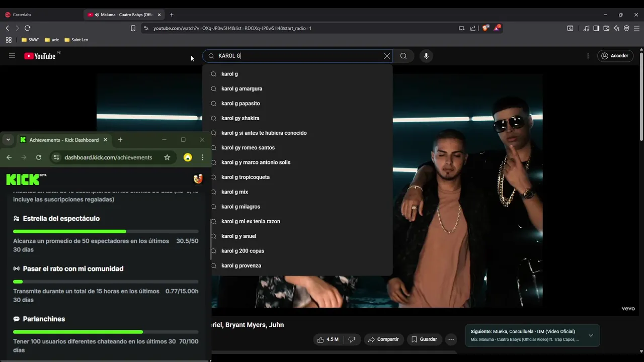Open Brave media control music-note icon
644x362 pixels.
[586, 28]
